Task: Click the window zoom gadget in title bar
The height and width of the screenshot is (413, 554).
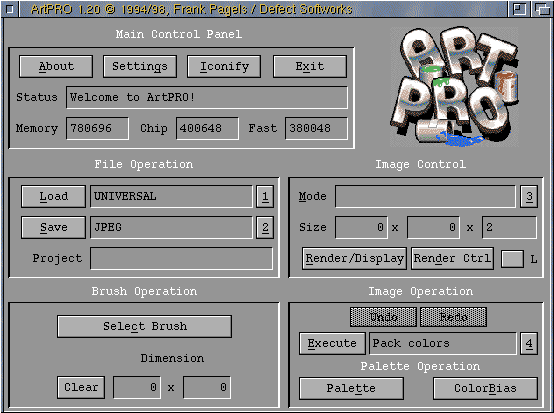Action: point(519,9)
